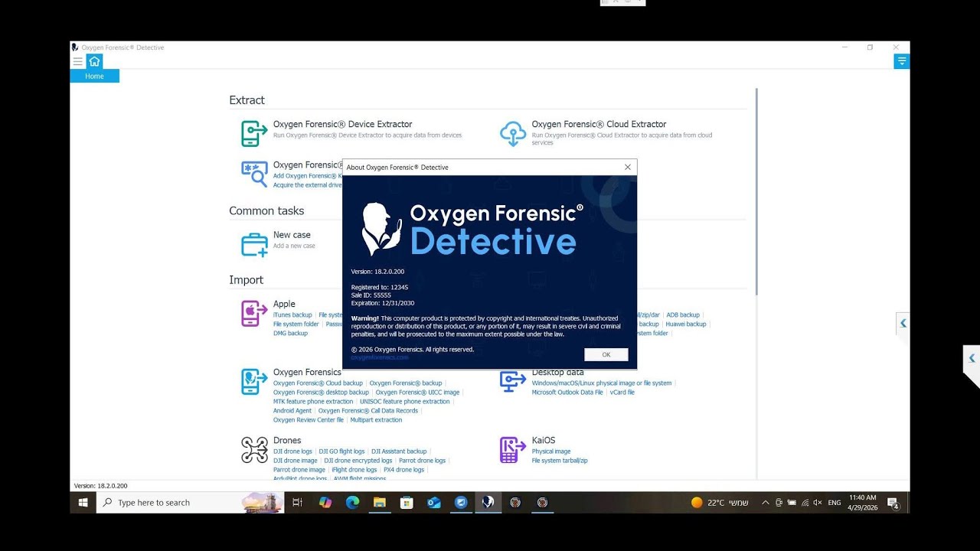Click the Desktop data monitor icon
Image resolution: width=980 pixels, height=551 pixels.
(513, 381)
